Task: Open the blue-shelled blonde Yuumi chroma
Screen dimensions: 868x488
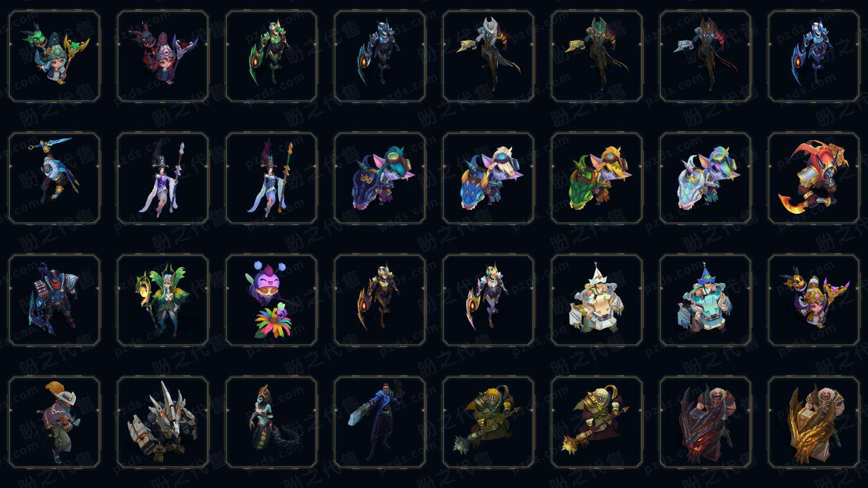Action: point(488,178)
